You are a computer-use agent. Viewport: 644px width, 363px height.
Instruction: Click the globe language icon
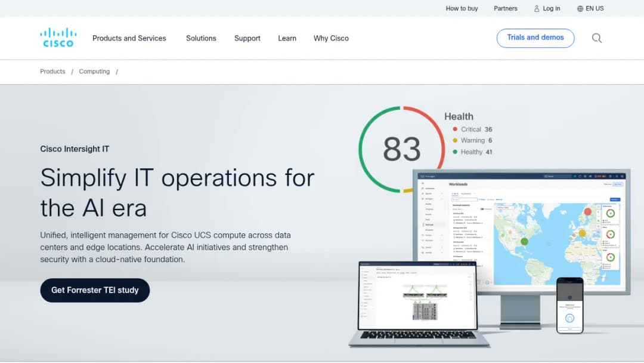(580, 8)
